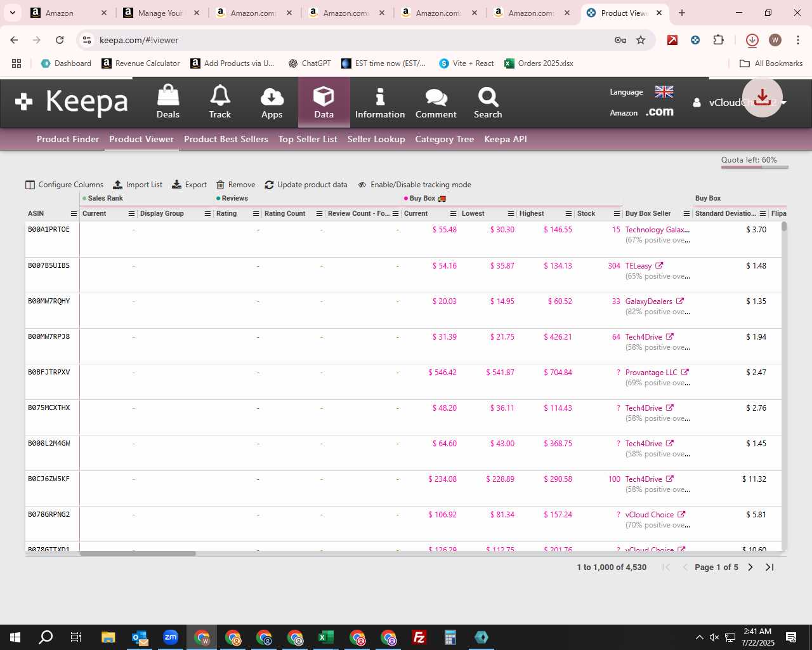
Task: Open the Product Best Sellers tab
Action: coord(226,139)
